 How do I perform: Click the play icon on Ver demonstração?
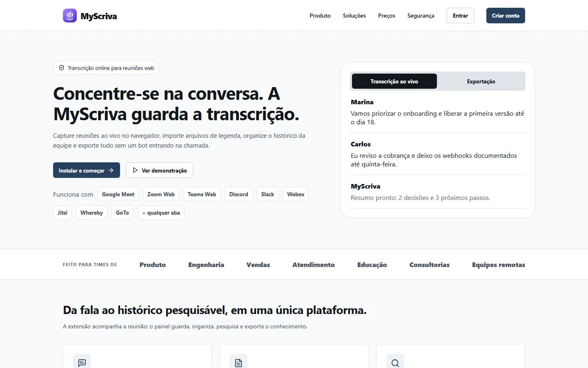click(x=135, y=170)
